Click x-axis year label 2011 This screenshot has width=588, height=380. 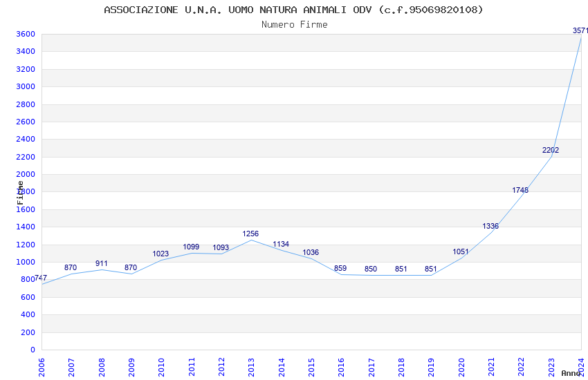click(x=192, y=368)
